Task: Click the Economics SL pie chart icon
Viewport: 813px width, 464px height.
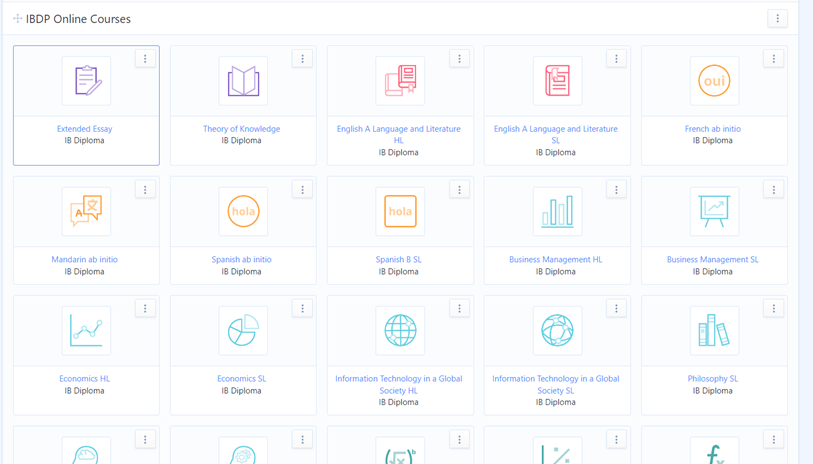Action: click(x=243, y=331)
